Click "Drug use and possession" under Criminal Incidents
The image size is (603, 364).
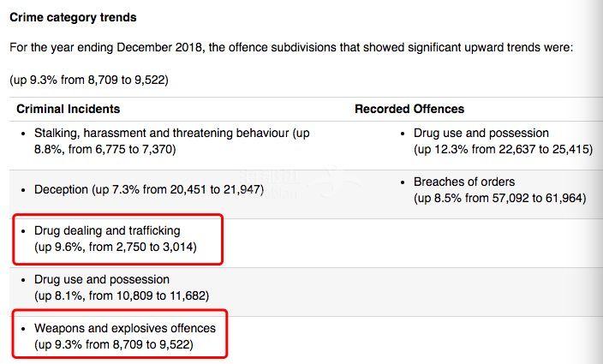pos(102,280)
